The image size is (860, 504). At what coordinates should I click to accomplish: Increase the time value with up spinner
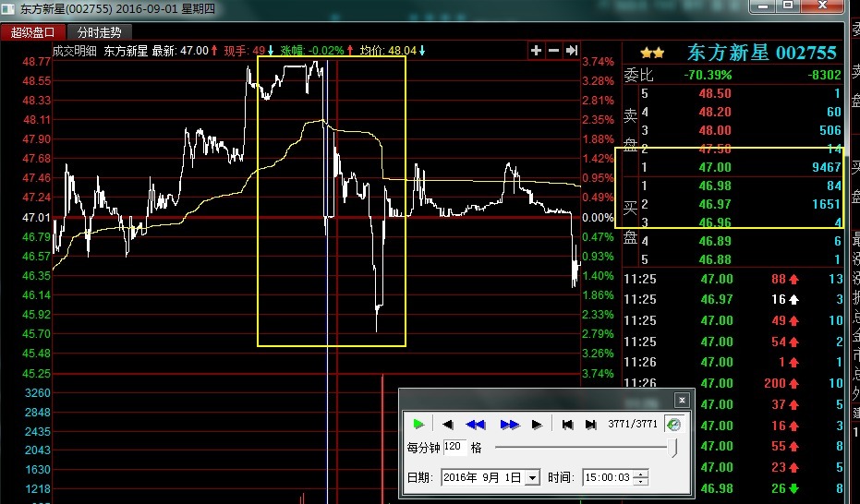641,474
